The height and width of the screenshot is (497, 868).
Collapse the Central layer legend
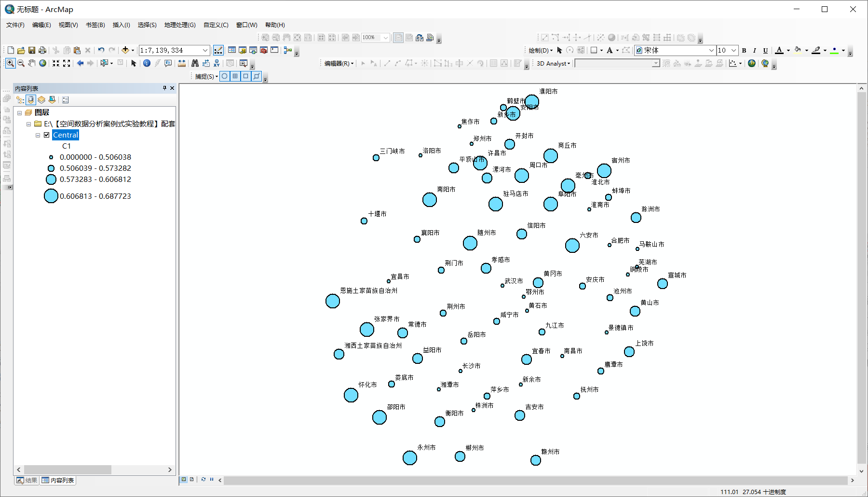coord(38,135)
